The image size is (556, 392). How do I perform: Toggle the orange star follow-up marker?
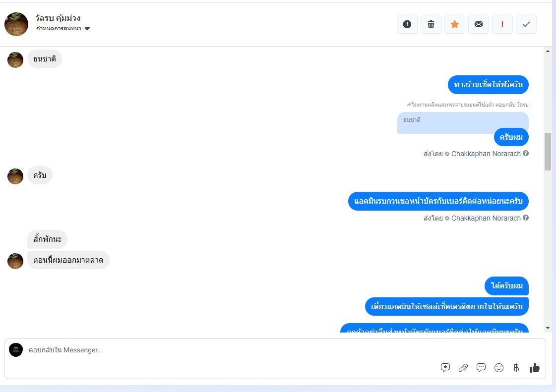[x=455, y=24]
